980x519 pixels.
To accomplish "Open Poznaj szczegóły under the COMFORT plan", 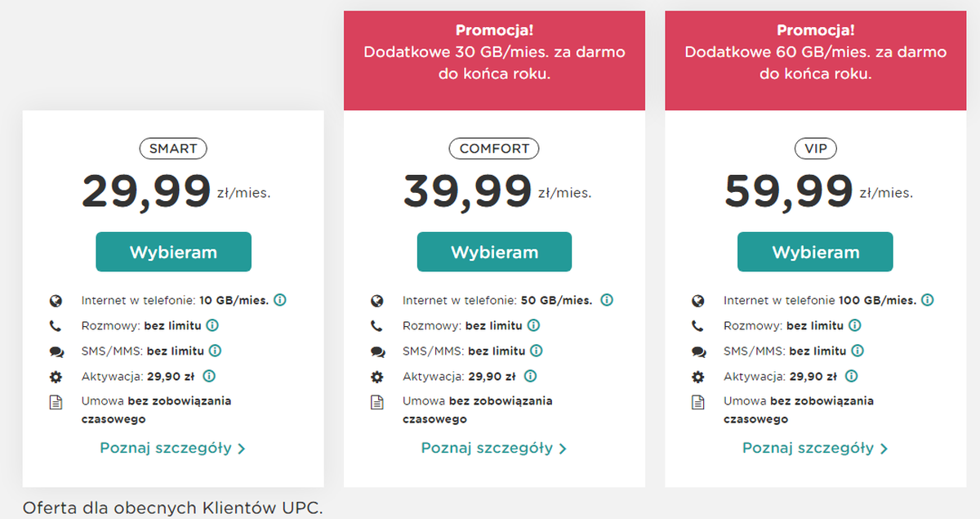I will [x=493, y=448].
